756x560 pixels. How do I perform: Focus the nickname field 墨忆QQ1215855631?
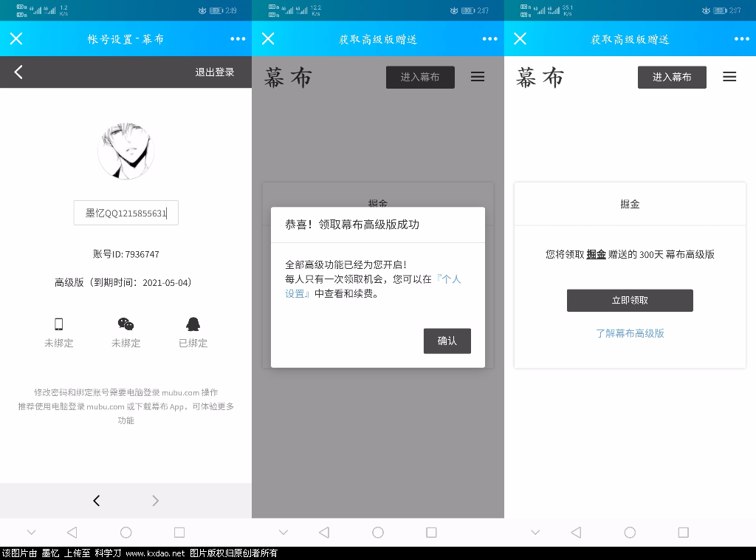[x=126, y=213]
